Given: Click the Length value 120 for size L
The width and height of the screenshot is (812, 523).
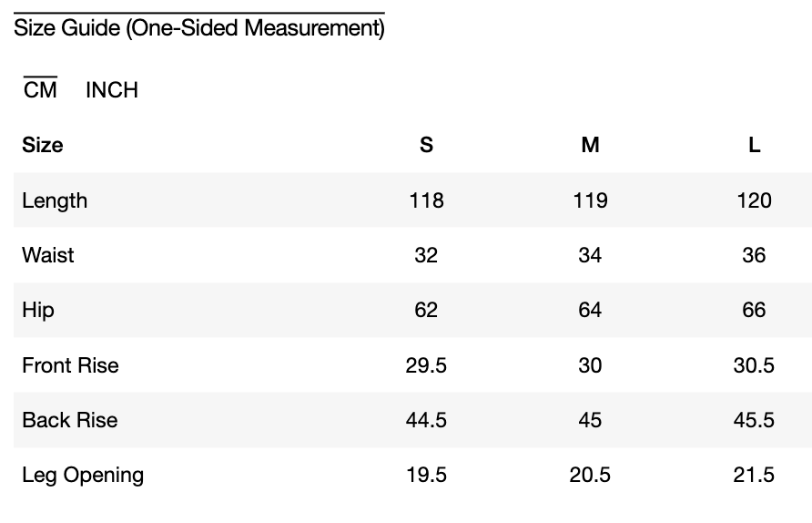Looking at the screenshot, I should click(x=754, y=200).
